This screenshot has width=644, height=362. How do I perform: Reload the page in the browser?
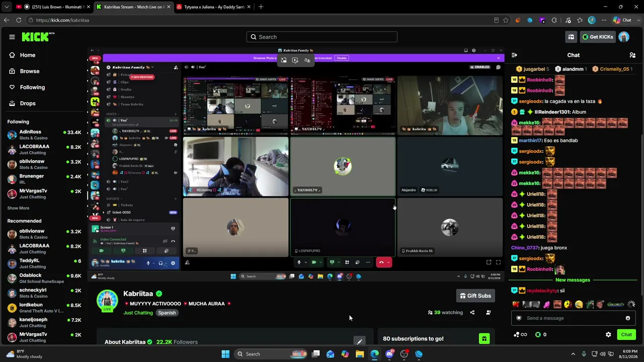(19, 20)
